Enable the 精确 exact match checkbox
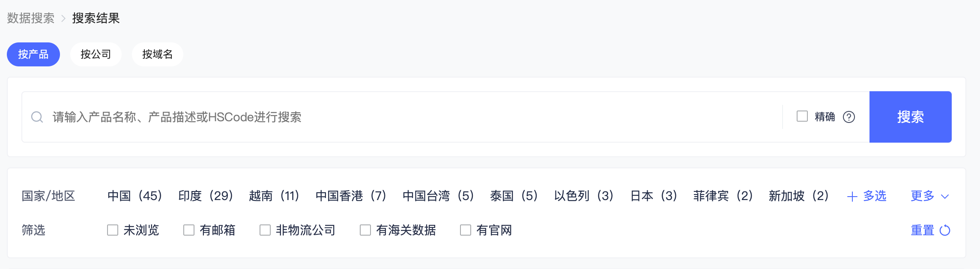 (x=802, y=117)
